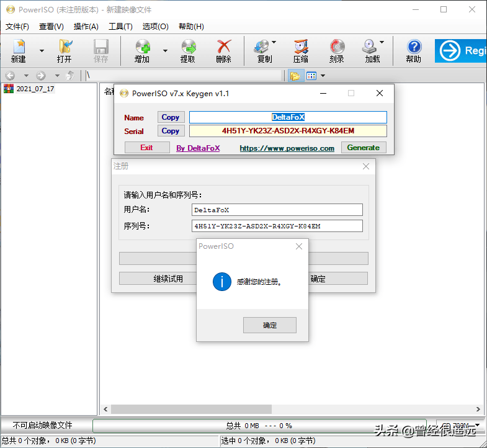Minimize the Keygen window
Viewport: 487px width, 448px height.
coord(323,93)
